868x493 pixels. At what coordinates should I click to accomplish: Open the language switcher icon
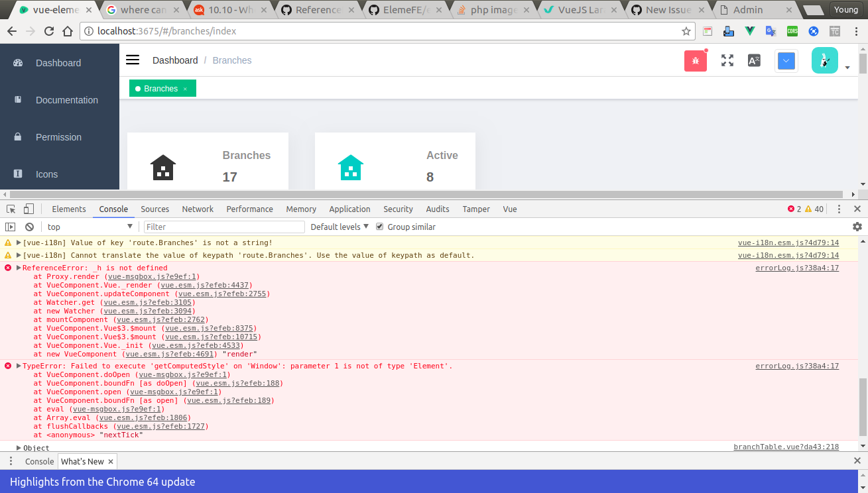(x=754, y=60)
